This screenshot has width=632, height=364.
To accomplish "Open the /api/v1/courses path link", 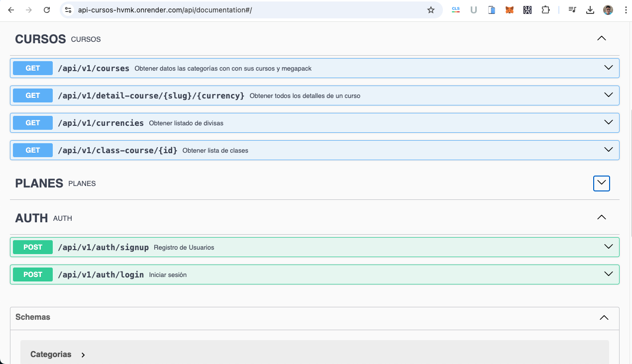I will pyautogui.click(x=94, y=68).
